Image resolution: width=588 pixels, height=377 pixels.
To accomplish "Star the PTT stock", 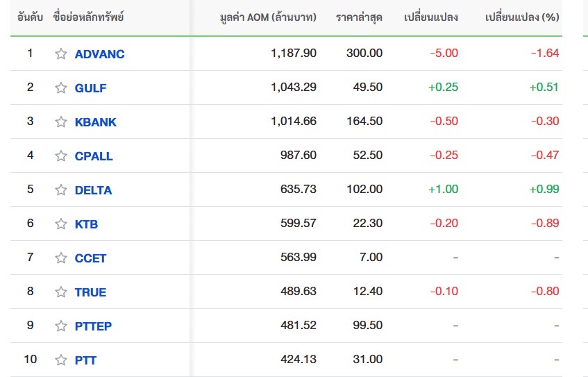I will [61, 360].
